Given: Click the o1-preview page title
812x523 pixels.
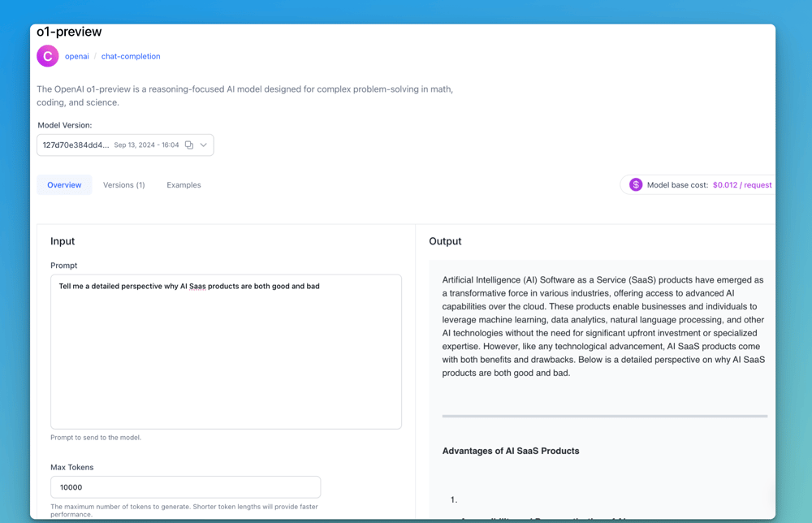Looking at the screenshot, I should (69, 32).
